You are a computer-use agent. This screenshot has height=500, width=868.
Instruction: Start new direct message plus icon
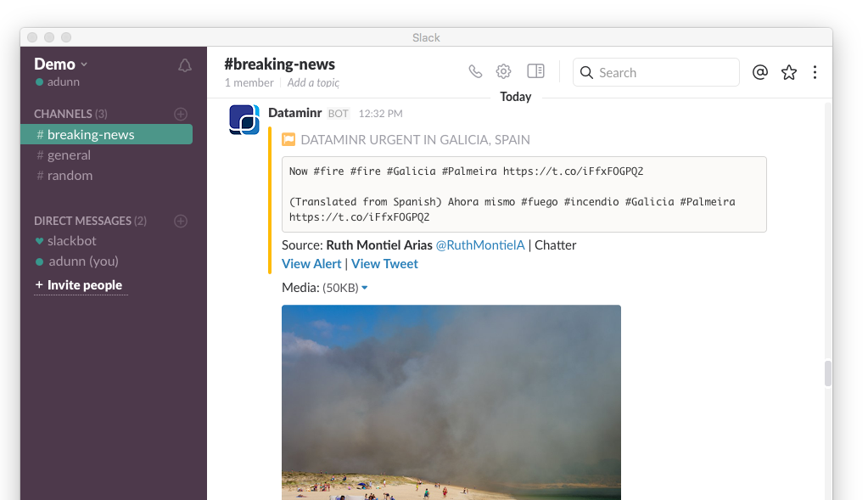click(180, 221)
